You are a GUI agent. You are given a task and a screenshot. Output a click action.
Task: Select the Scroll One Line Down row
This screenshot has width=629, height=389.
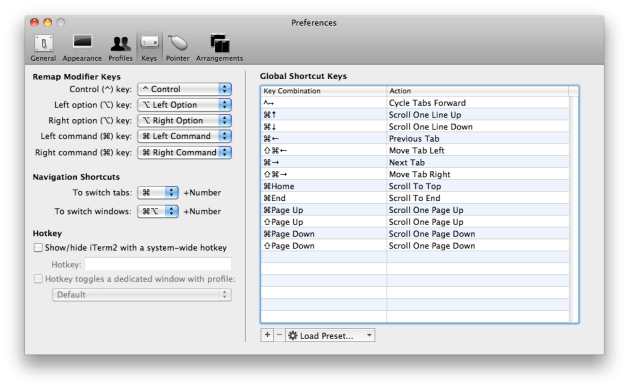pyautogui.click(x=415, y=127)
